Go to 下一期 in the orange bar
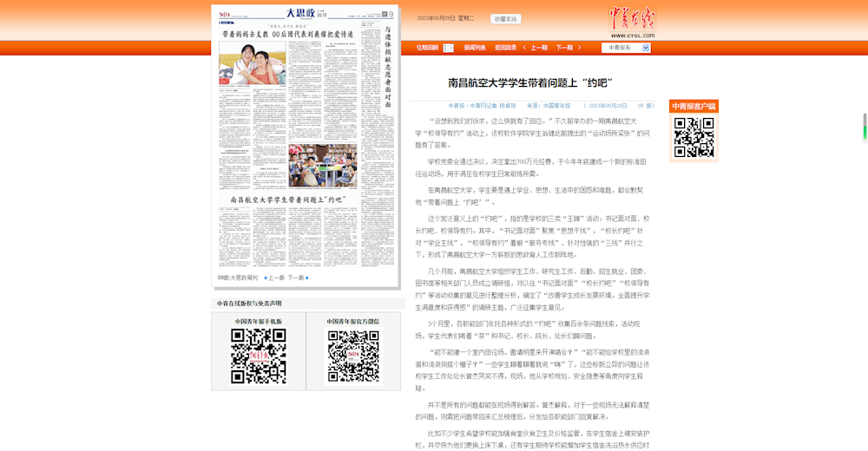 coord(564,48)
